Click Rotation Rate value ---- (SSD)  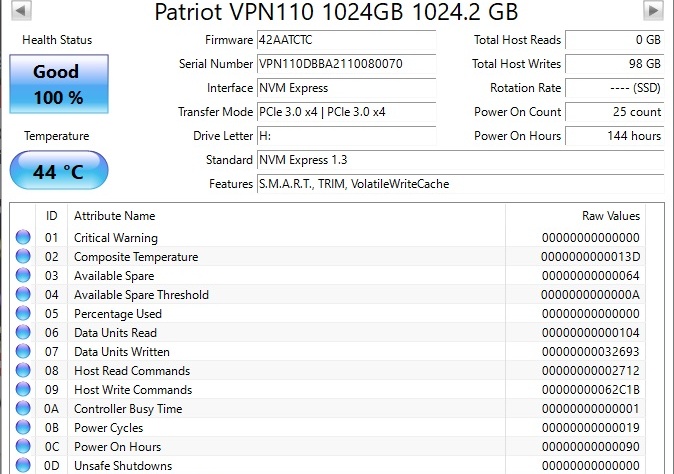tap(615, 88)
